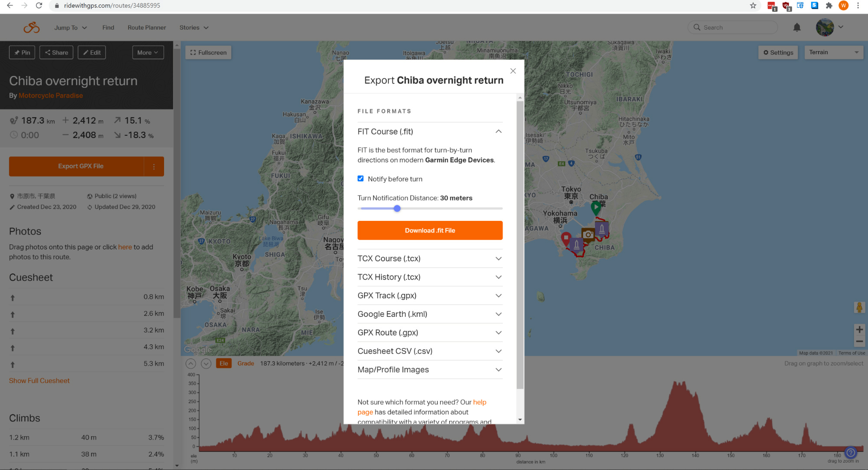Select the Street View pegman icon

859,307
